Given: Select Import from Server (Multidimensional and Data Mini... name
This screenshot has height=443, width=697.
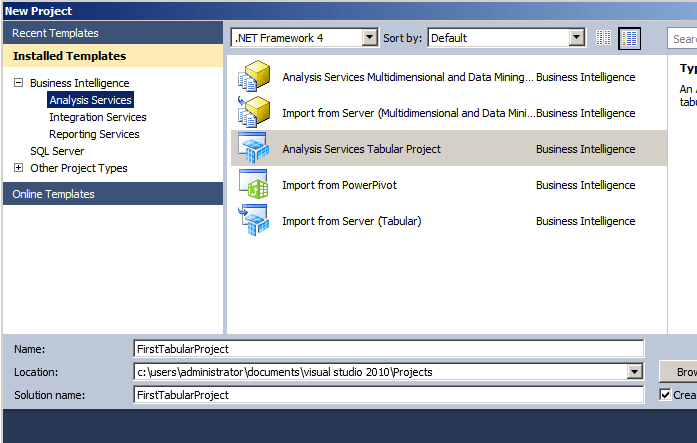Looking at the screenshot, I should point(409,113).
